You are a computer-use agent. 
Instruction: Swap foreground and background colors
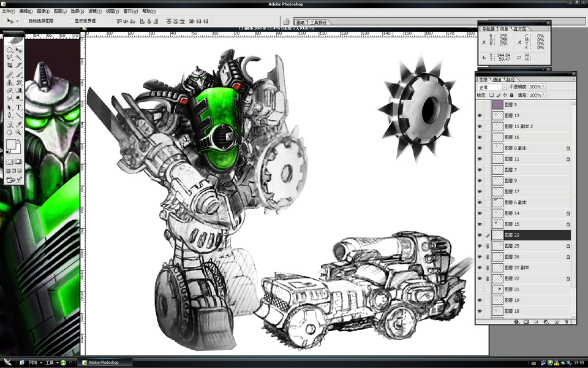click(x=19, y=141)
